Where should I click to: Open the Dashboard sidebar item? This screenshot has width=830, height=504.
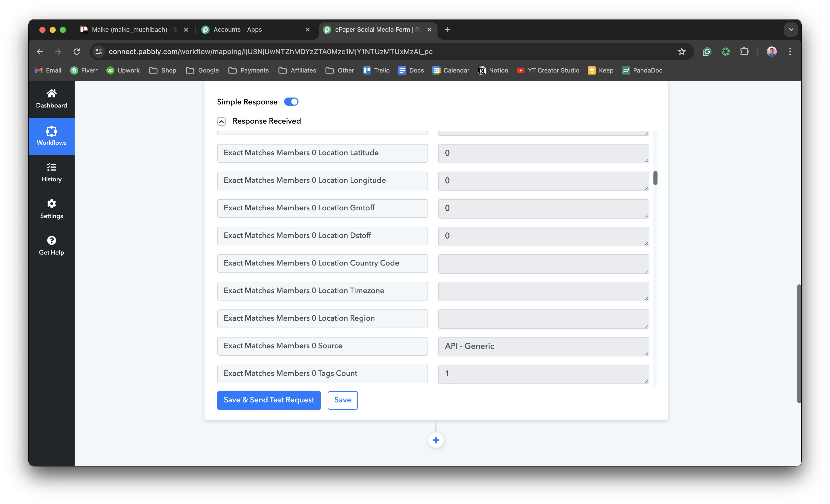(x=52, y=99)
